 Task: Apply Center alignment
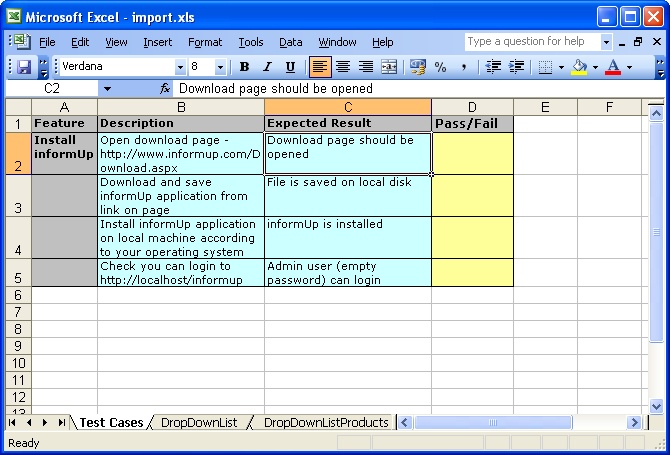[343, 67]
